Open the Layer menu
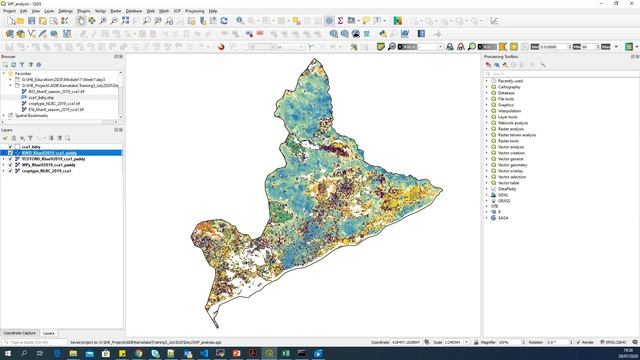The image size is (640, 360). click(x=49, y=11)
